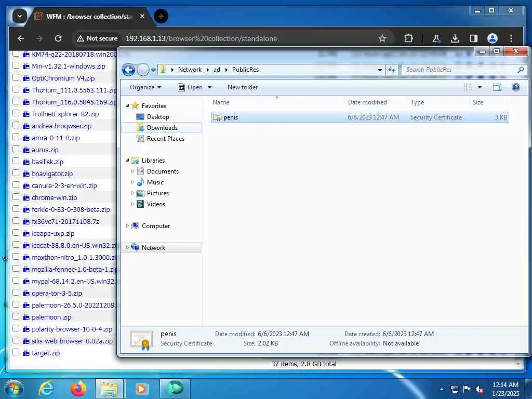Click the Network breadcrumb in address bar
Image resolution: width=532 pixels, height=399 pixels.
190,70
